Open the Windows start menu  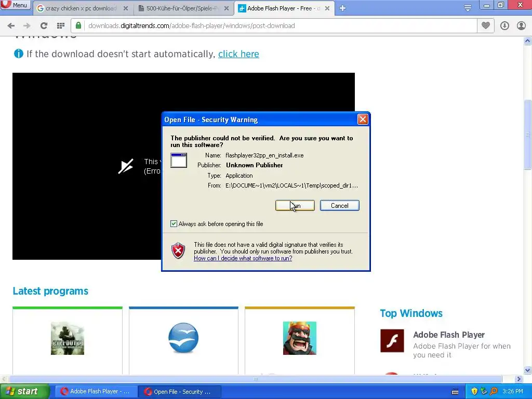(x=24, y=391)
